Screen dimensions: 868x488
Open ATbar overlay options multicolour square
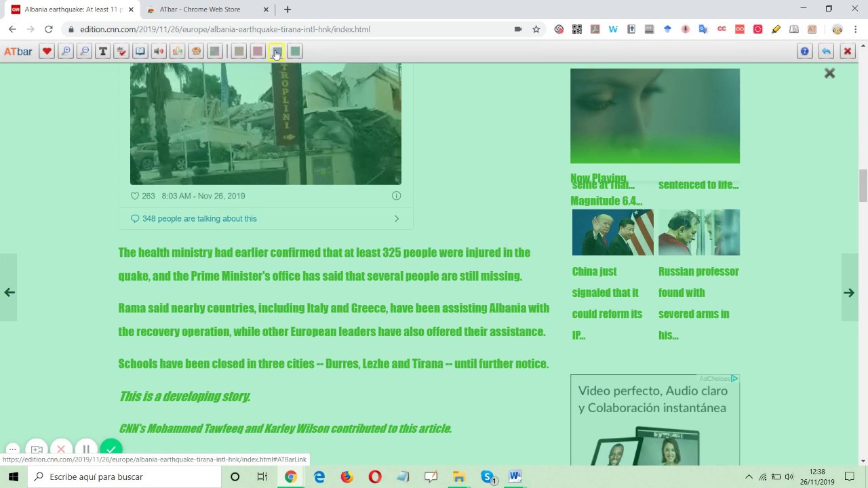tap(214, 52)
